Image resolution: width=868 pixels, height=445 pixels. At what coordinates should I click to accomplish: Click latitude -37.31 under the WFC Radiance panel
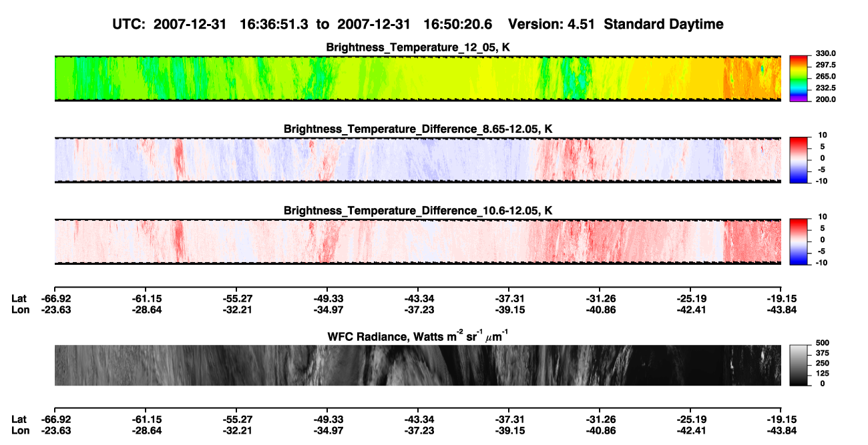tap(509, 419)
